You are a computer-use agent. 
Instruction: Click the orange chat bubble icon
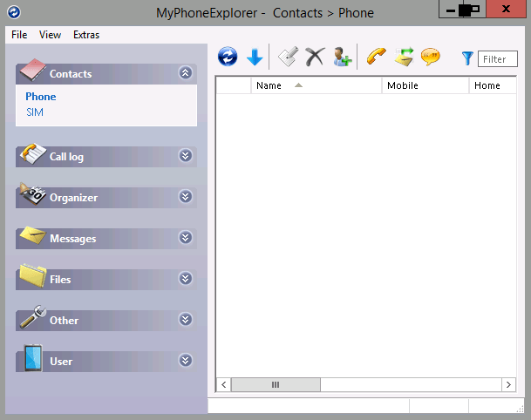coord(430,58)
